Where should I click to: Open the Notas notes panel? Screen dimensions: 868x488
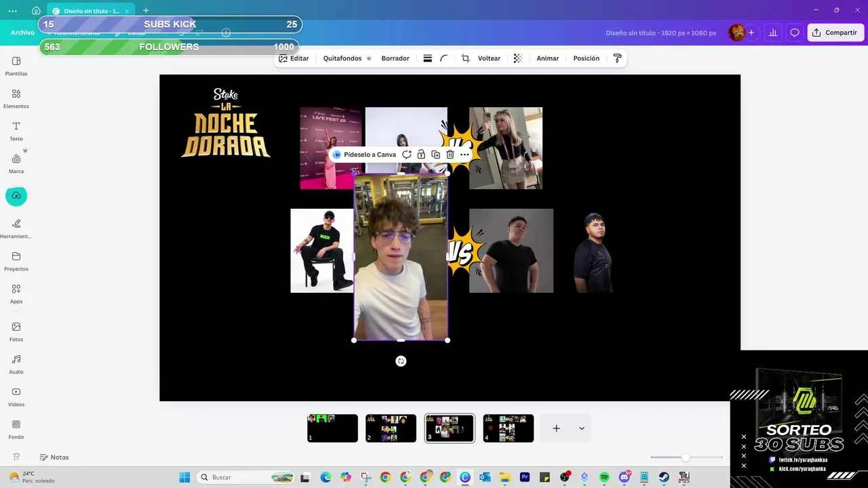54,457
